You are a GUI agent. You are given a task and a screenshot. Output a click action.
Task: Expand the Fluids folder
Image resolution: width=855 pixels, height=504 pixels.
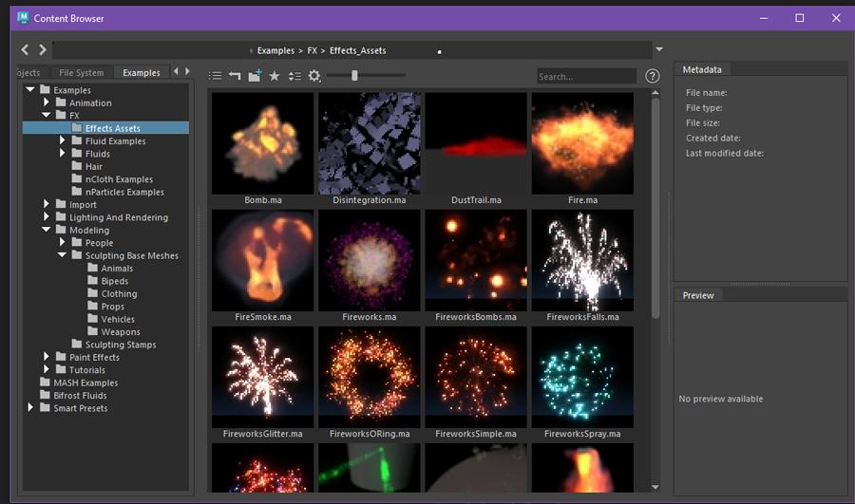point(62,153)
